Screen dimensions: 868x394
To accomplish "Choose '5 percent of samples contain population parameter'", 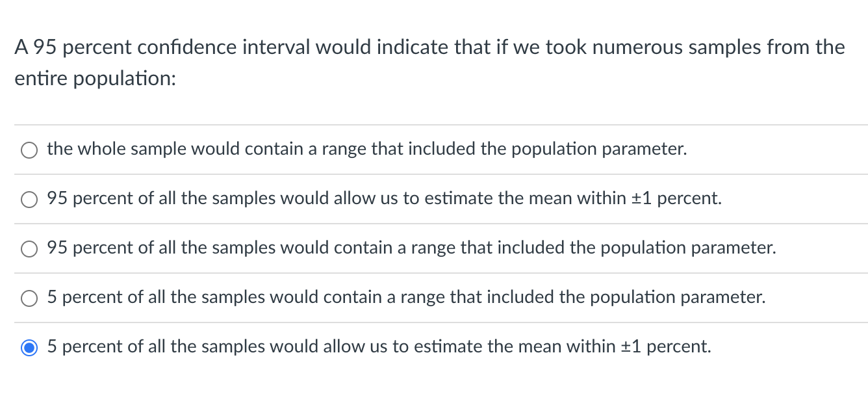I will [29, 298].
